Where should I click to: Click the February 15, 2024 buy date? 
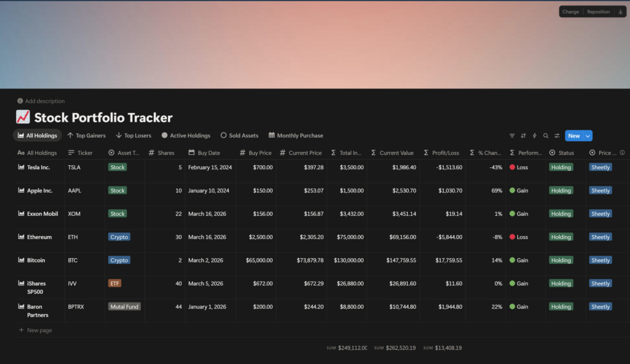tap(210, 167)
